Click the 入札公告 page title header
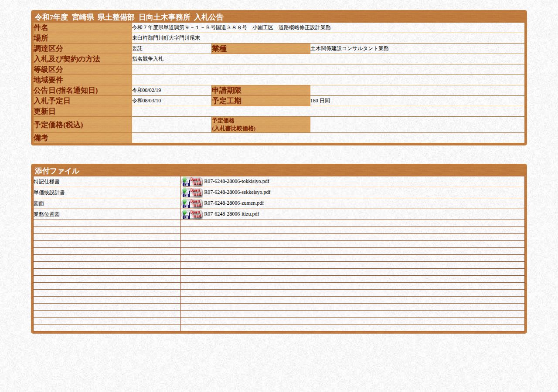This screenshot has height=392, width=558. coord(129,17)
